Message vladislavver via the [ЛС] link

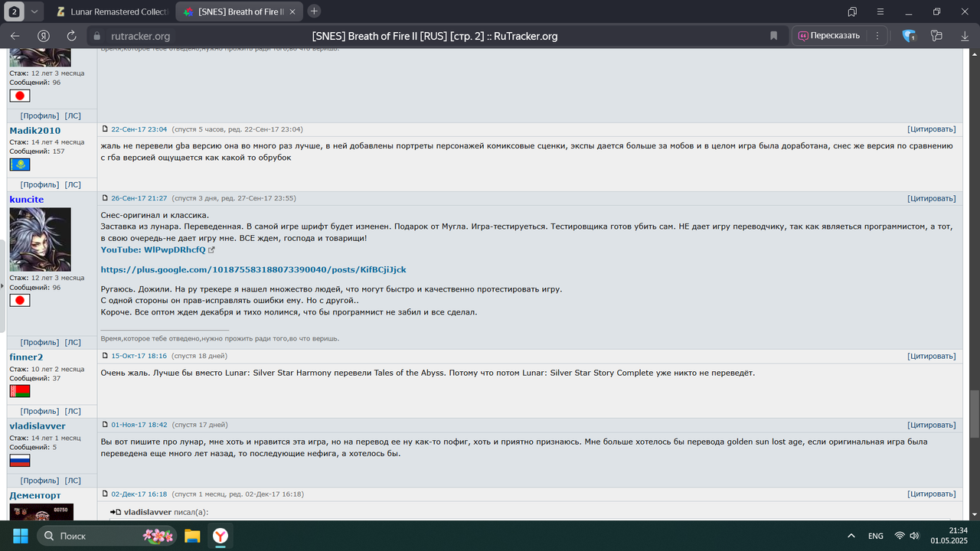point(73,481)
